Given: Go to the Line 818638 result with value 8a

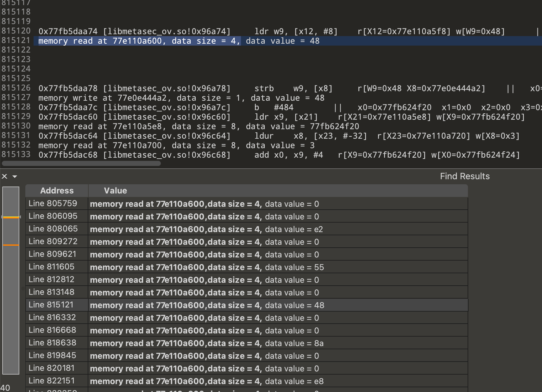Looking at the screenshot, I should click(206, 343).
